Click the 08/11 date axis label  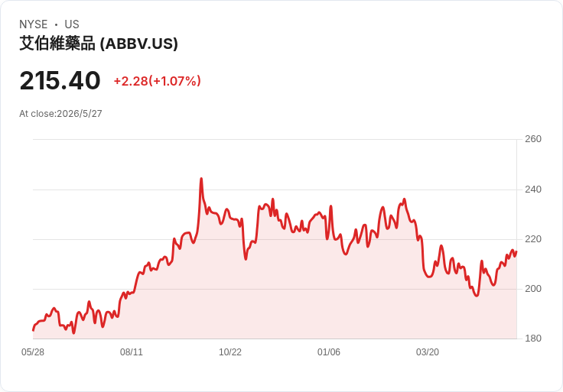point(132,352)
